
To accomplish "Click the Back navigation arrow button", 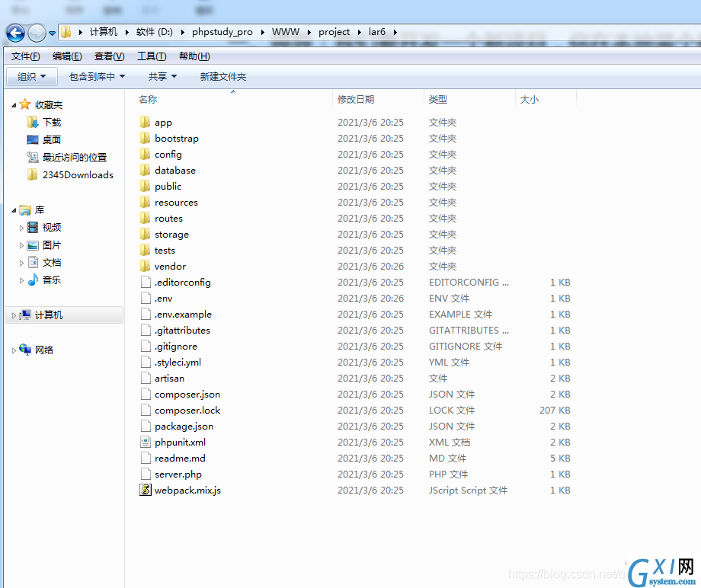I will click(x=15, y=33).
